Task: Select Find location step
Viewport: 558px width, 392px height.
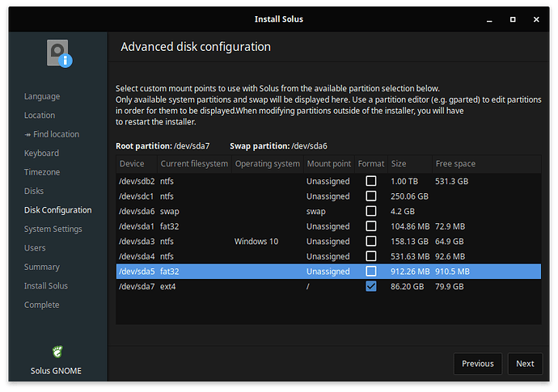Action: (x=52, y=134)
